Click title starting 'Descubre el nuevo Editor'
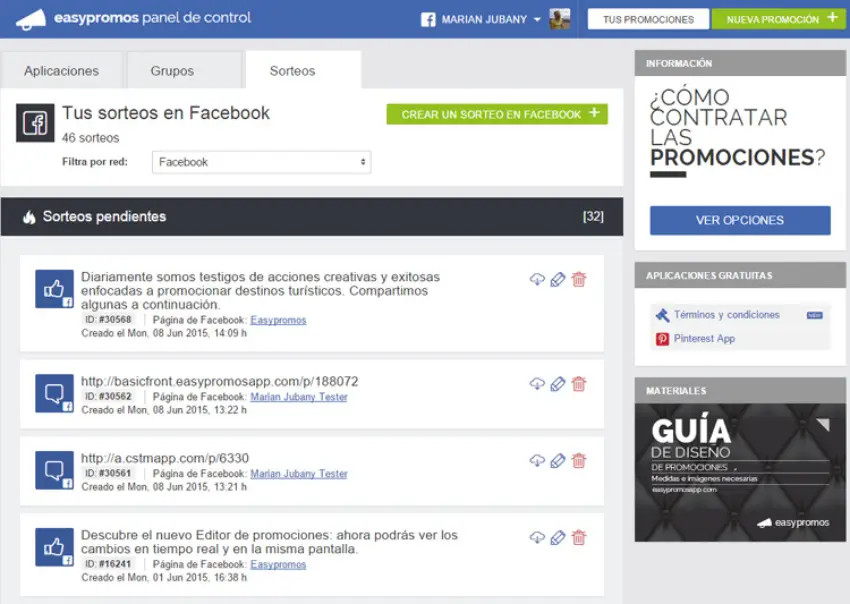Image resolution: width=850 pixels, height=604 pixels. (x=269, y=542)
